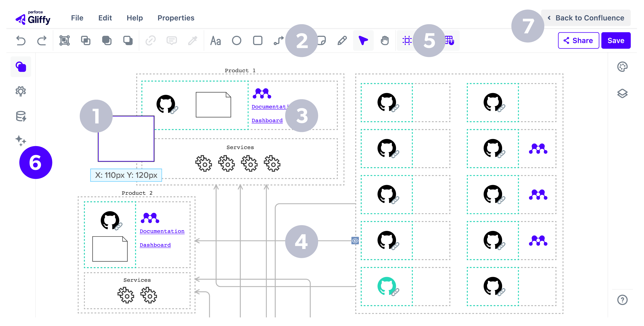Viewport: 644px width, 326px height.
Task: Click the Gliffy logo
Action: [33, 18]
